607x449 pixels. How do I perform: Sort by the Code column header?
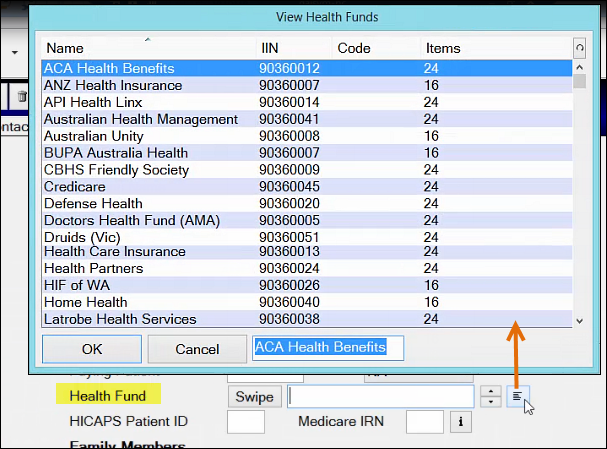pyautogui.click(x=376, y=48)
